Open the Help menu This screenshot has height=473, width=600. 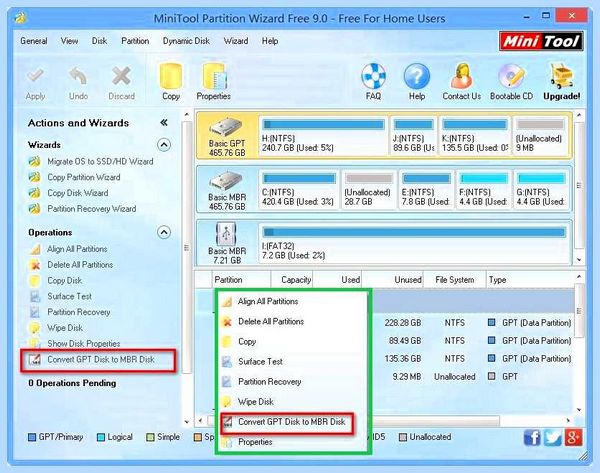click(270, 41)
